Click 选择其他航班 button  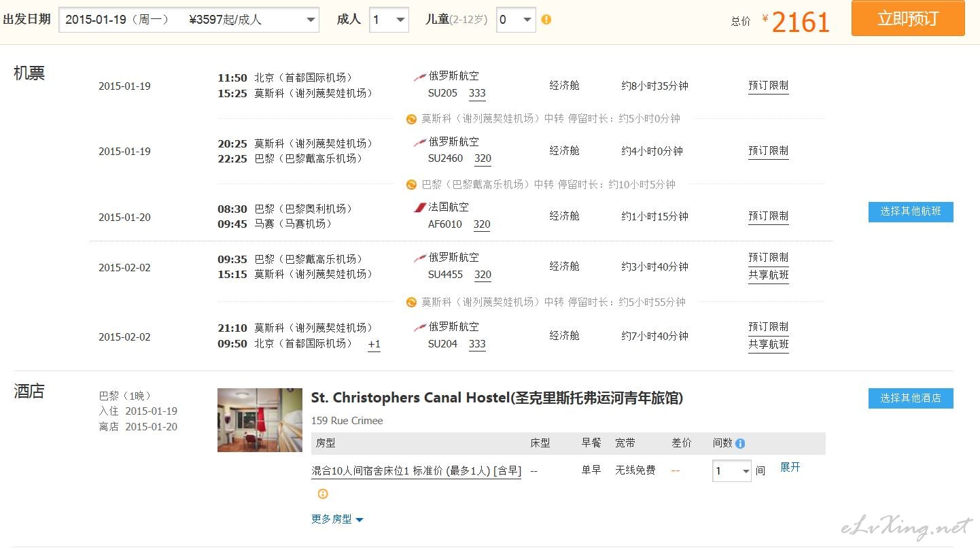911,211
